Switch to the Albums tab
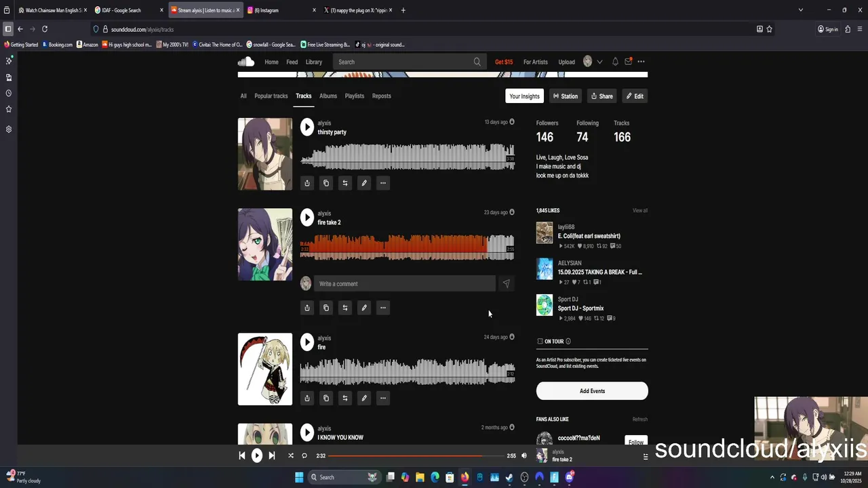This screenshot has height=488, width=868. point(328,96)
